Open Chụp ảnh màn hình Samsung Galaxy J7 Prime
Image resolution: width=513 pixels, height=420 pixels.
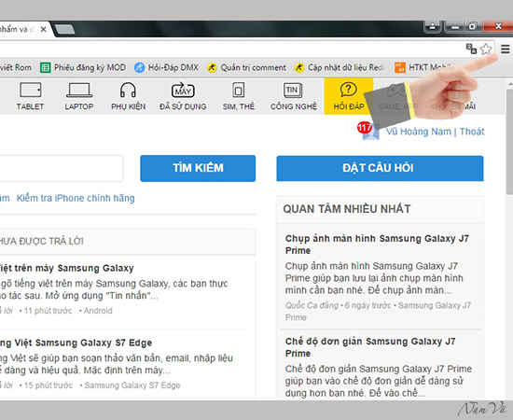pyautogui.click(x=377, y=245)
